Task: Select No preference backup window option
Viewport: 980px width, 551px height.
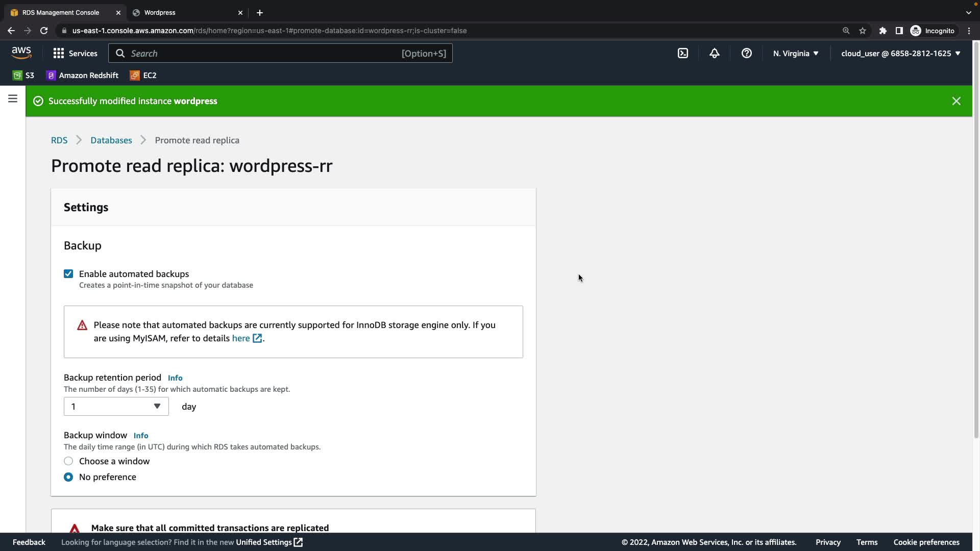Action: coord(68,477)
